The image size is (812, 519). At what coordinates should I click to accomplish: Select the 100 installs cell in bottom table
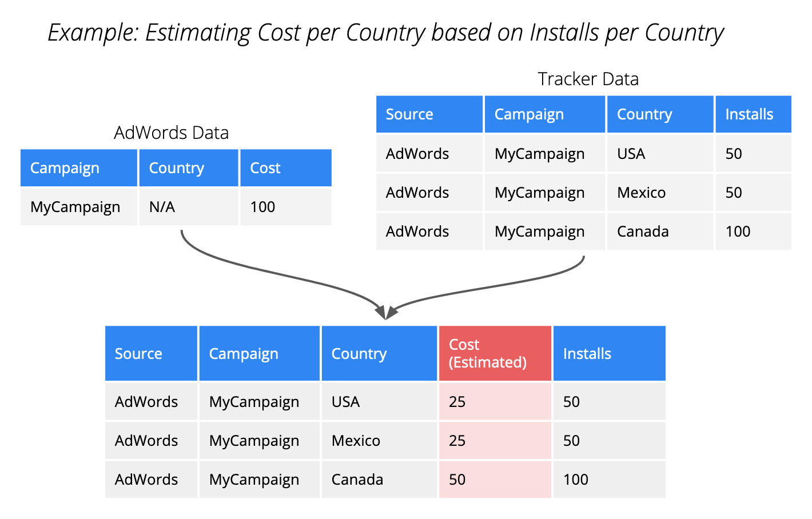pyautogui.click(x=609, y=480)
